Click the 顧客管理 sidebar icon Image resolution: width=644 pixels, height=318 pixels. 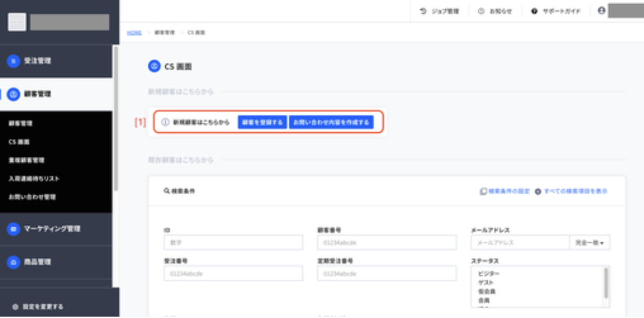pyautogui.click(x=13, y=94)
